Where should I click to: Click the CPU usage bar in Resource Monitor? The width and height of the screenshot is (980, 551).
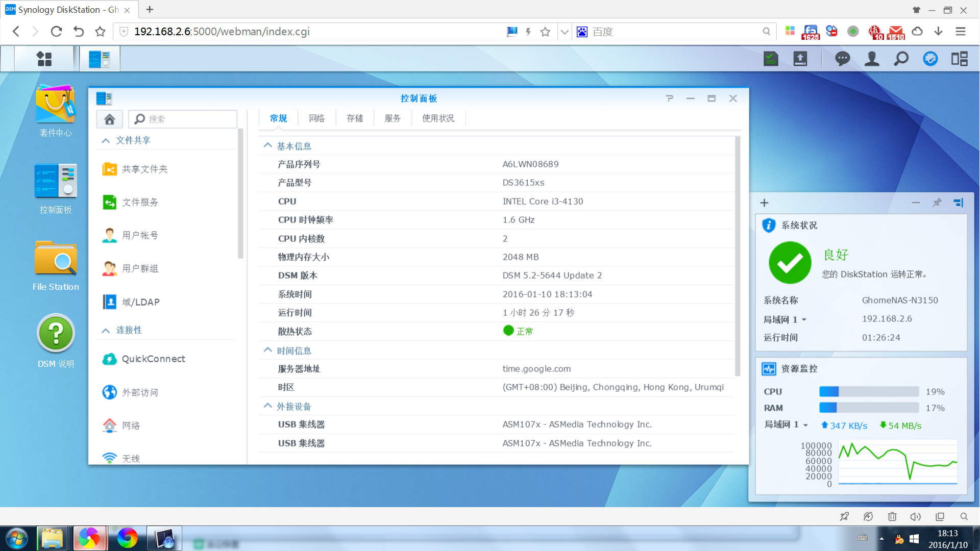pos(869,391)
